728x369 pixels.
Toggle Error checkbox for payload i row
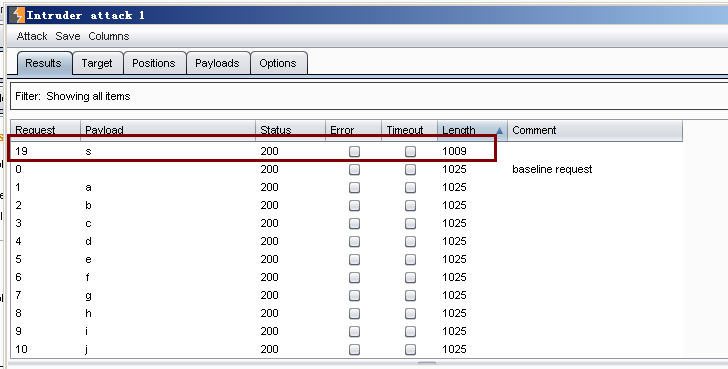(354, 331)
